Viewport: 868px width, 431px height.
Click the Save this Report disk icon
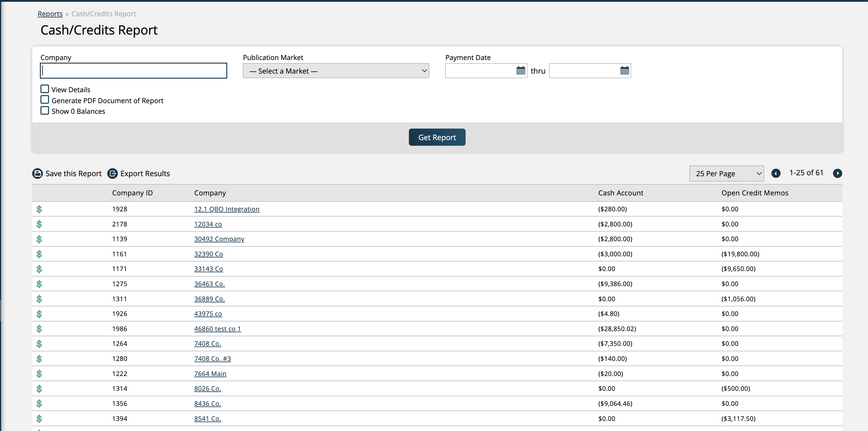point(38,173)
